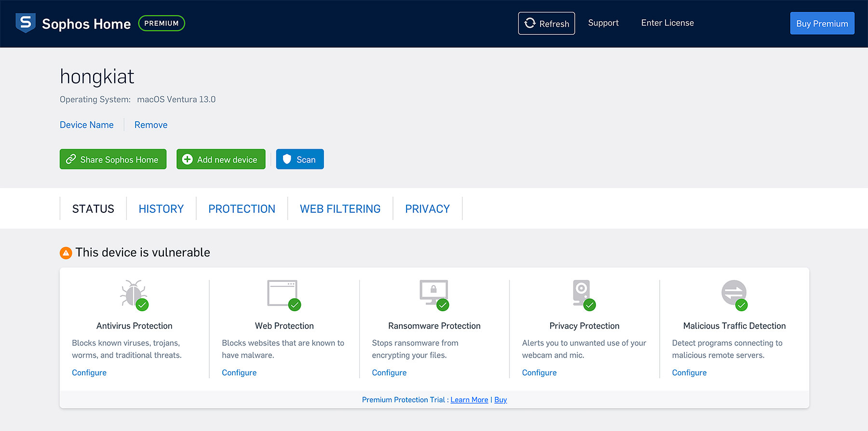The width and height of the screenshot is (868, 431).
Task: Click the Scan button
Action: pos(300,159)
